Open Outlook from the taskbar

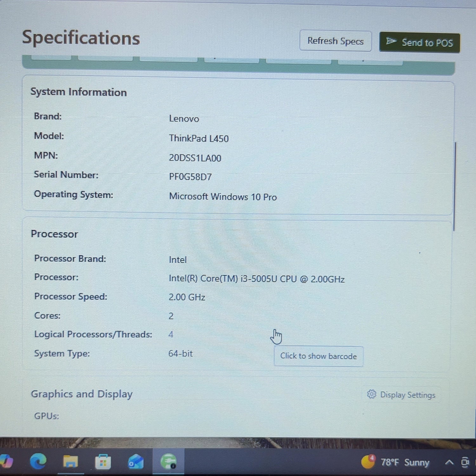click(136, 462)
